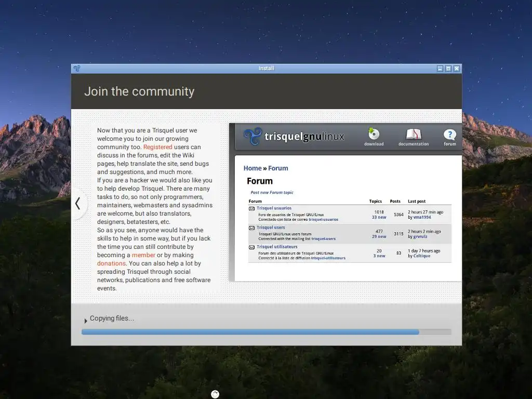Click the trisquel-utilisateurs mailing list link
This screenshot has height=399, width=532.
[x=328, y=258]
